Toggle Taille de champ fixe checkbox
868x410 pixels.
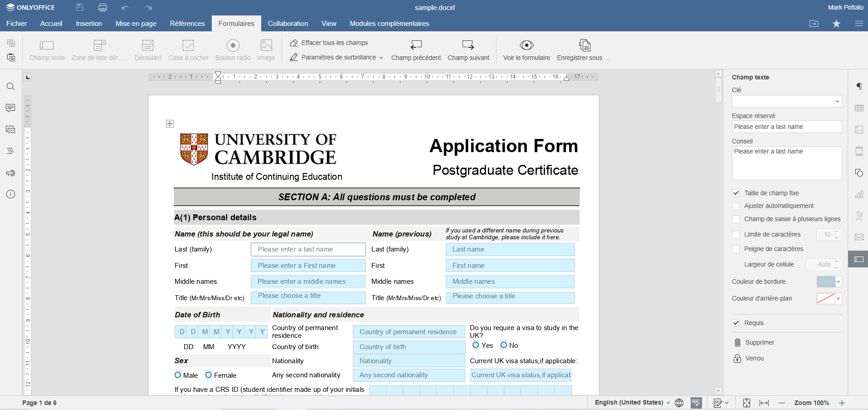[x=736, y=193]
